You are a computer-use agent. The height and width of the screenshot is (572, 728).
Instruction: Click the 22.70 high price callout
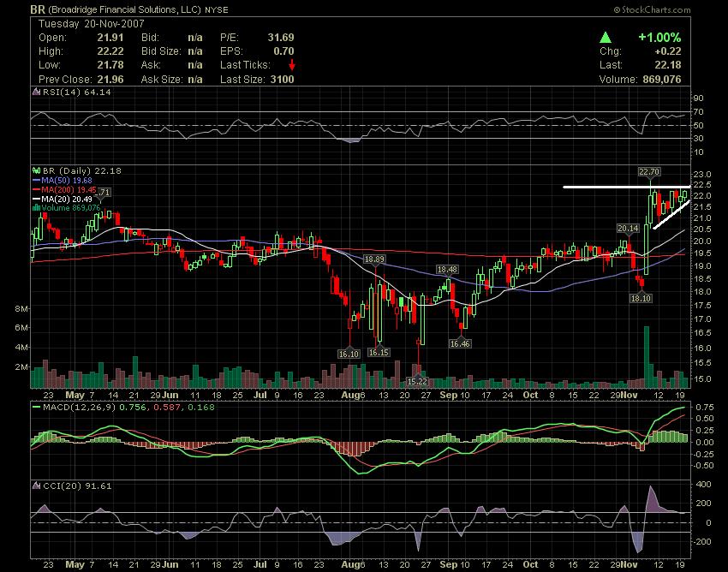[x=649, y=172]
